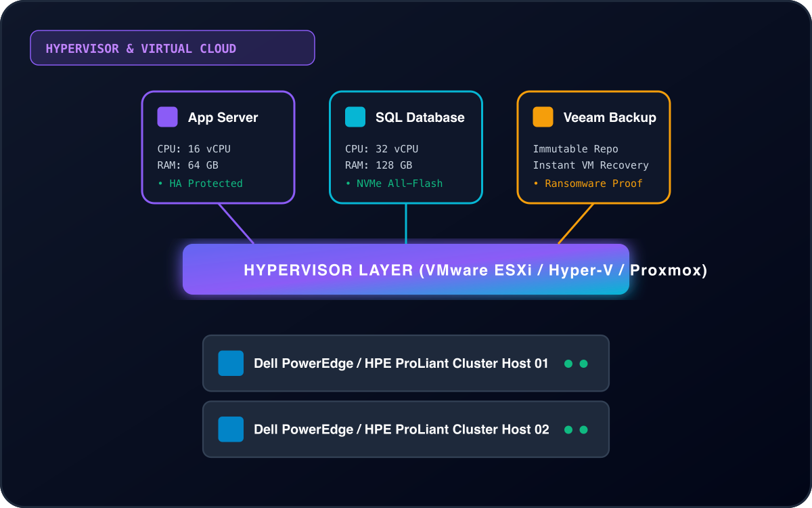Screen dimensions: 812x508
Task: Click the RAM: 64 GB text
Action: [x=188, y=165]
